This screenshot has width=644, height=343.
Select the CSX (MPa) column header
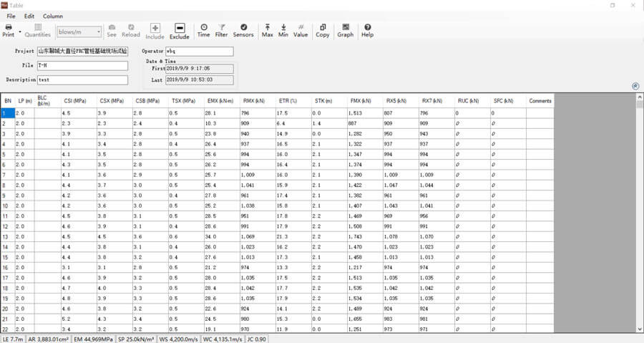coord(114,101)
